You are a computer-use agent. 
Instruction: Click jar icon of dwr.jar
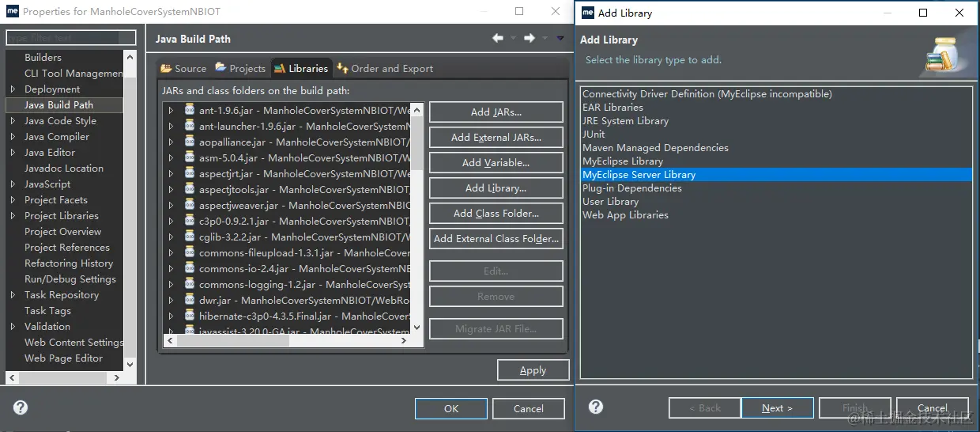tap(190, 300)
